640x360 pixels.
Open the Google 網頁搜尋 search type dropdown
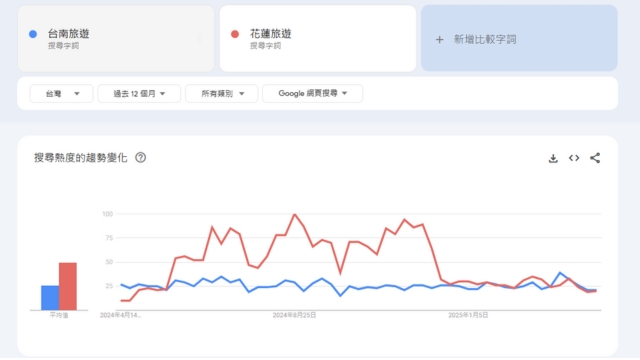312,94
